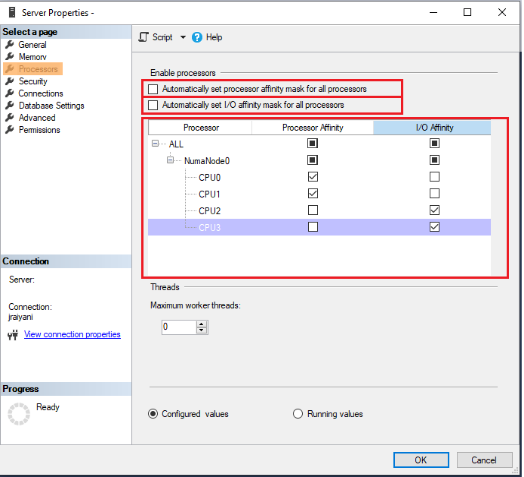Open the Memory page

[32, 57]
